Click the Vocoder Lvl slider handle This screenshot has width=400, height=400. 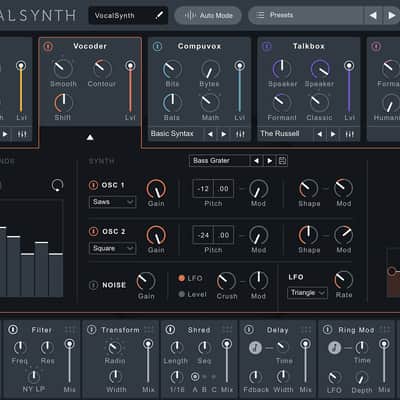tap(130, 65)
